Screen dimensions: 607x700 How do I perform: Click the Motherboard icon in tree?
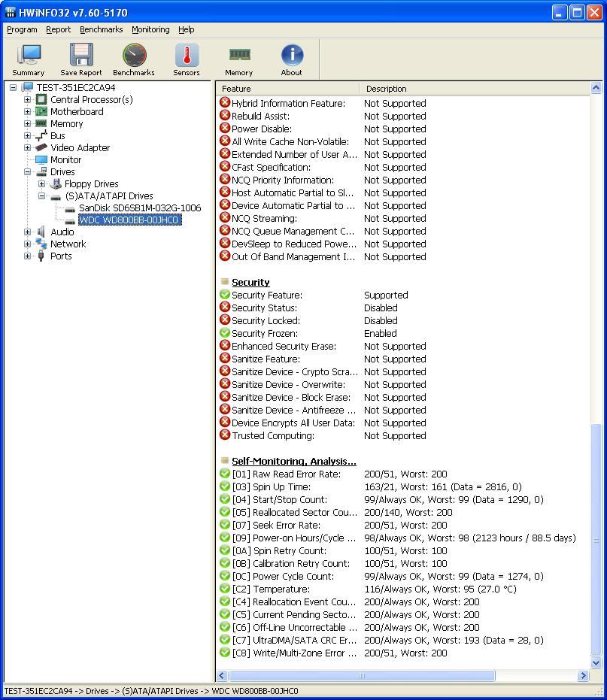click(x=41, y=111)
